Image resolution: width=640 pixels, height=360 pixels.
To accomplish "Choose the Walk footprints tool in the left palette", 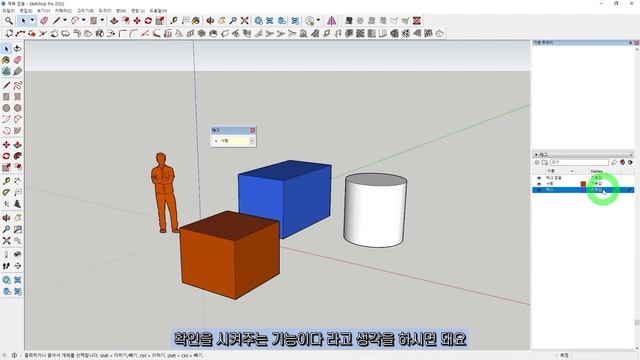I will (x=6, y=266).
